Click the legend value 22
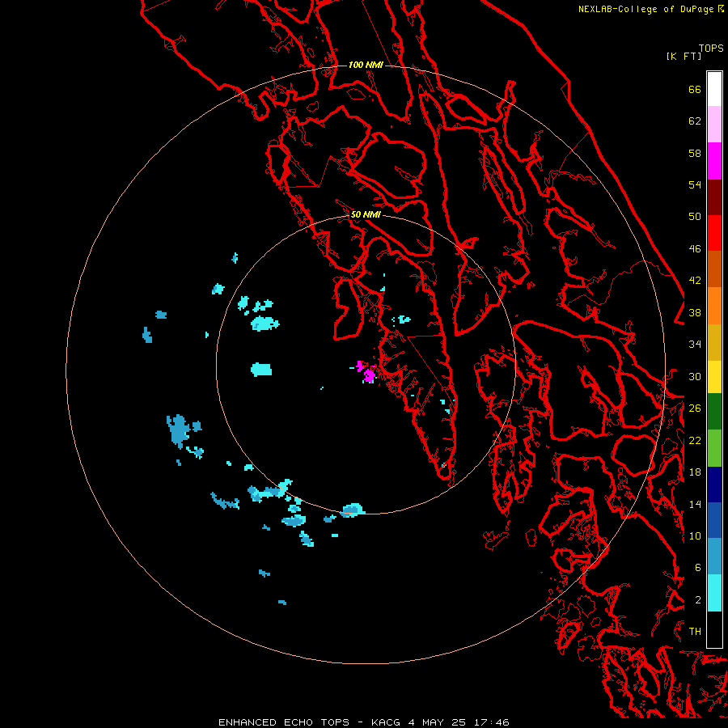Image resolution: width=728 pixels, height=728 pixels. [x=695, y=440]
